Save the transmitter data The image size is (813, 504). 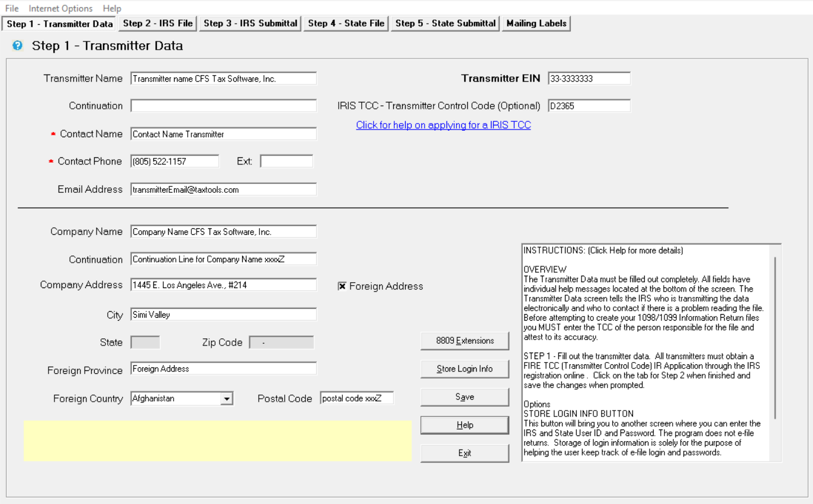[465, 397]
